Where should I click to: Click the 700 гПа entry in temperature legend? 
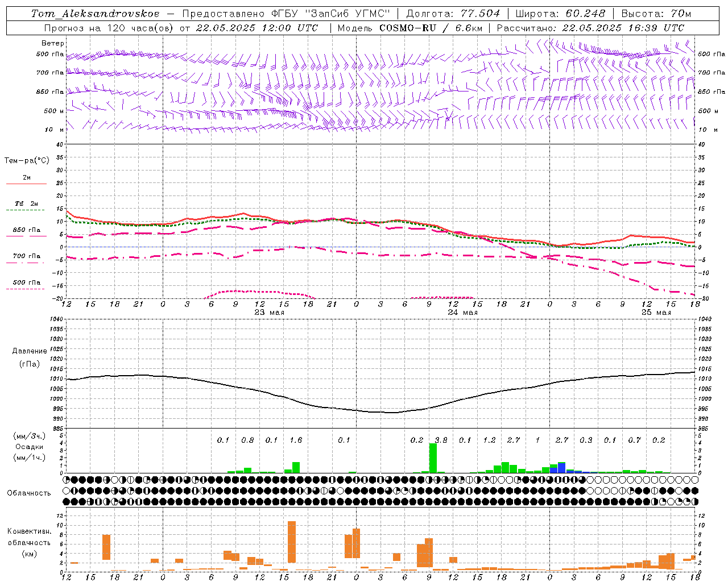click(27, 256)
